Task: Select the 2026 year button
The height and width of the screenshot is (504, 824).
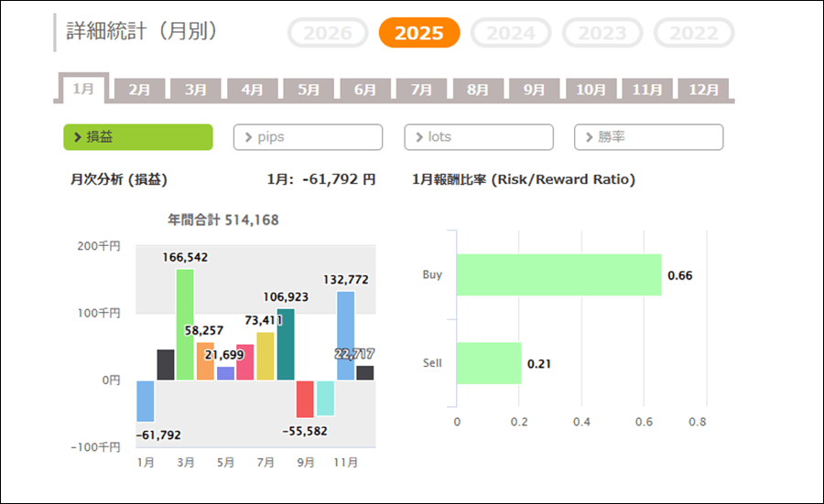Action: [x=327, y=34]
